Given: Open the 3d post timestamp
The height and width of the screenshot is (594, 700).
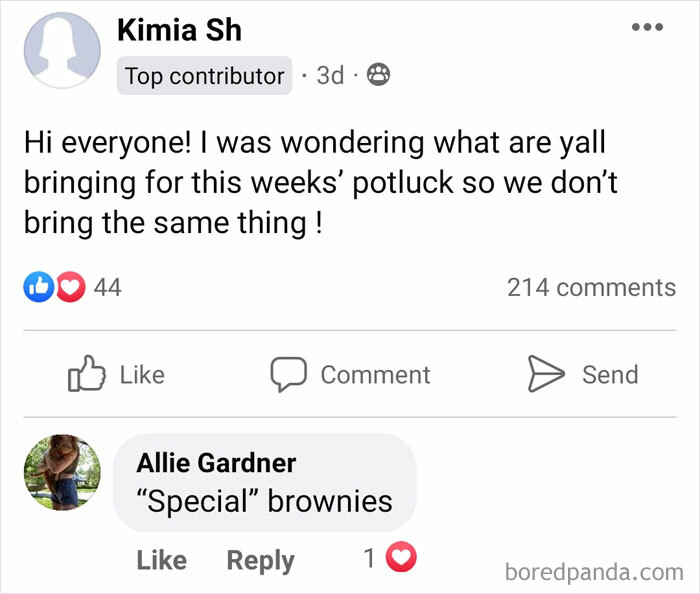Looking at the screenshot, I should tap(330, 76).
